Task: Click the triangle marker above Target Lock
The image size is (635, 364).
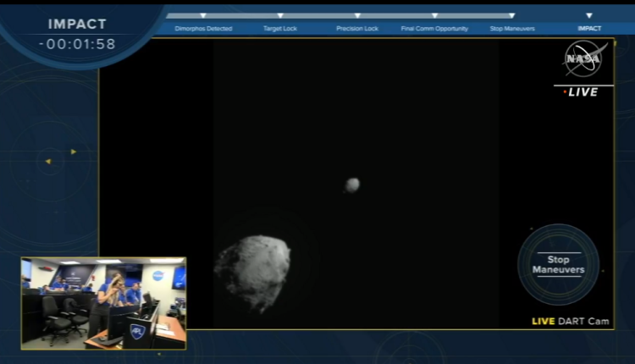Action: pos(280,15)
